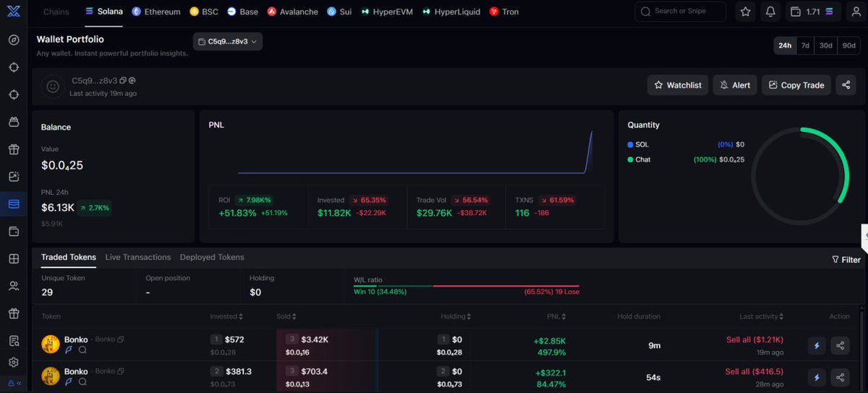
Task: Open the two-people users sidebar icon
Action: click(x=14, y=286)
